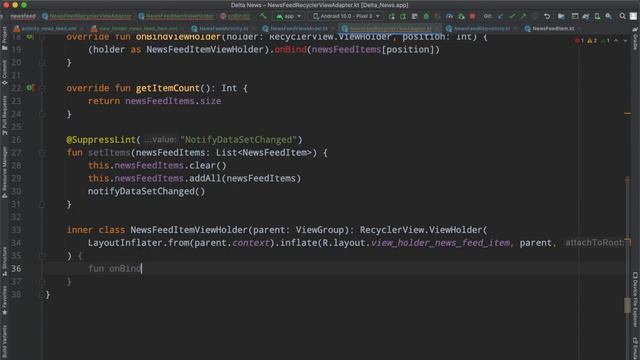
Task: Click the fold marker at line 31
Action: 42,204
